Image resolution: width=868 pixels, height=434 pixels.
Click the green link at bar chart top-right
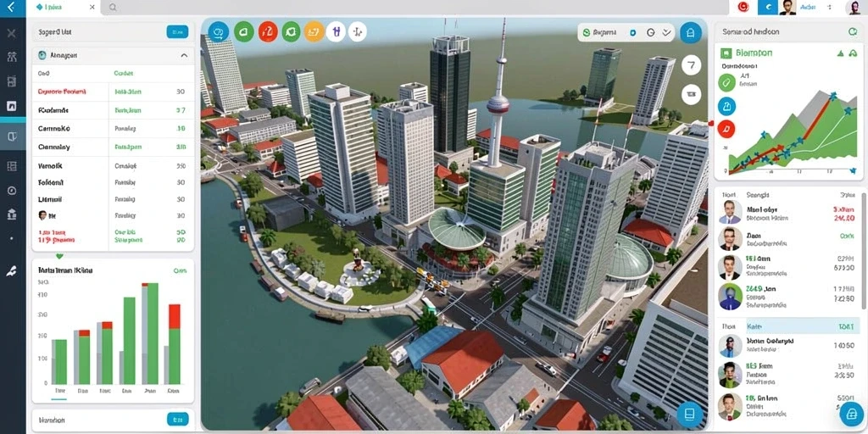coord(180,270)
